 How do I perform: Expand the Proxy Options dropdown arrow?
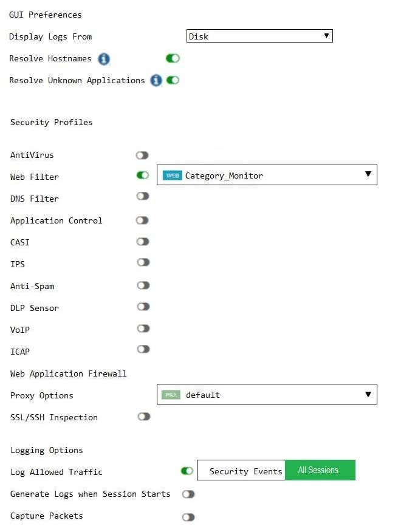coord(368,394)
